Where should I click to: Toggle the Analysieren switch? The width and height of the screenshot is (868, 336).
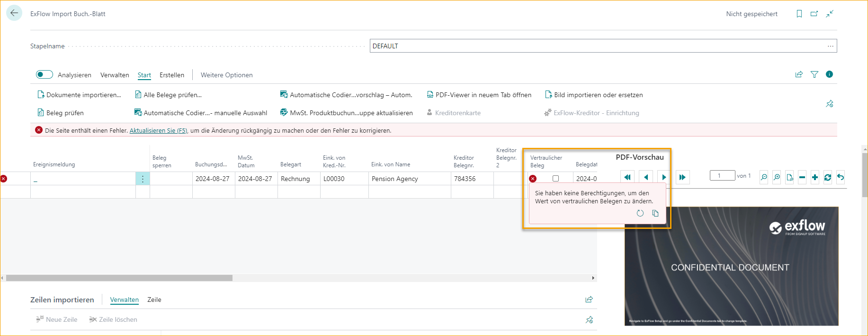coord(45,74)
